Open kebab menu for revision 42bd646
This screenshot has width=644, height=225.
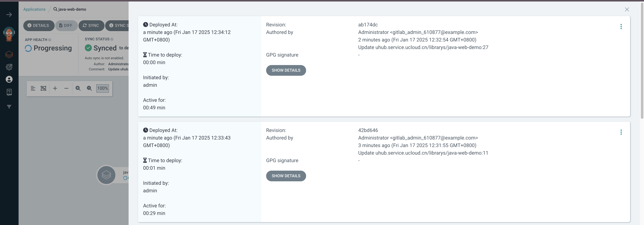point(621,132)
